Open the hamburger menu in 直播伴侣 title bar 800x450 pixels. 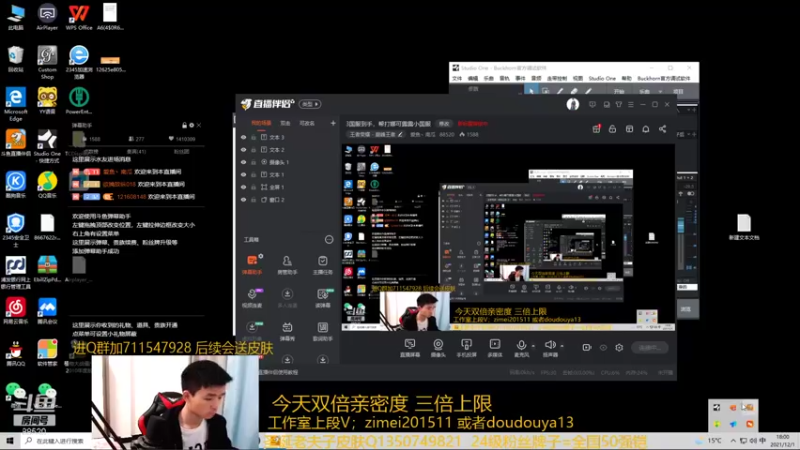[x=631, y=105]
